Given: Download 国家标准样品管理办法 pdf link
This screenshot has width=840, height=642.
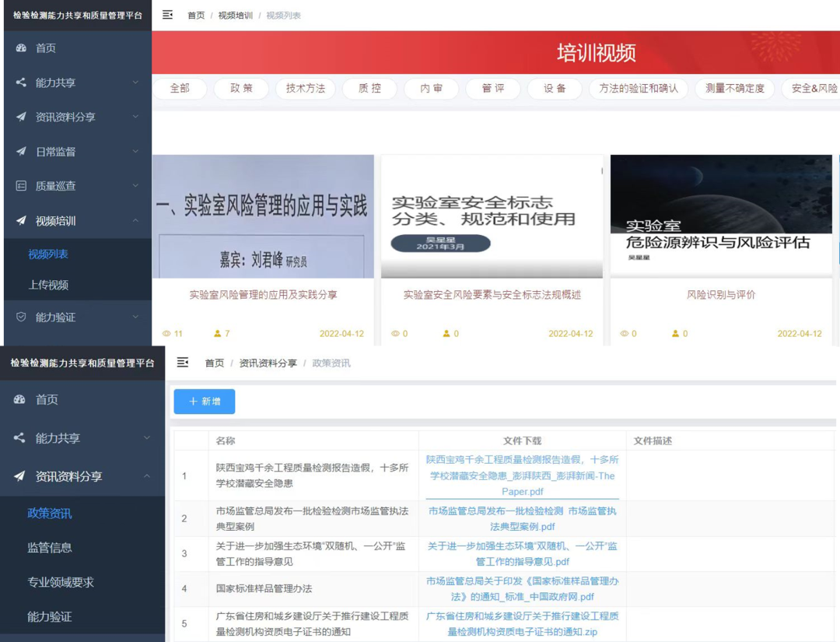Looking at the screenshot, I should click(x=523, y=588).
